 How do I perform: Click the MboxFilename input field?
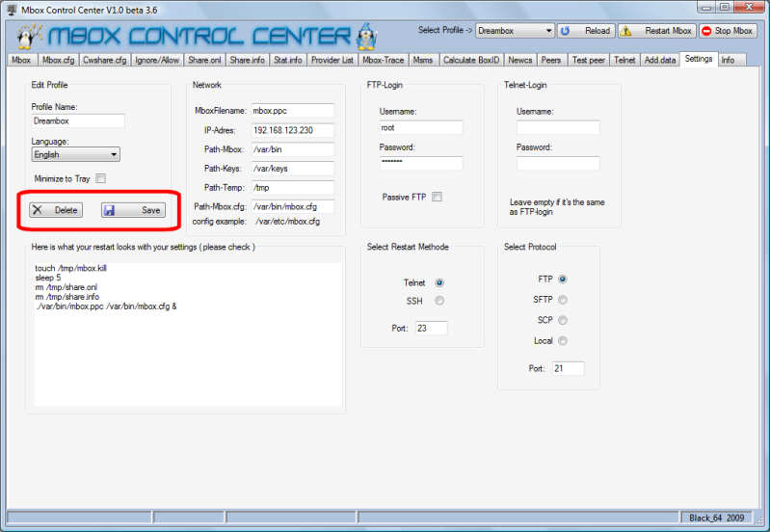point(293,111)
